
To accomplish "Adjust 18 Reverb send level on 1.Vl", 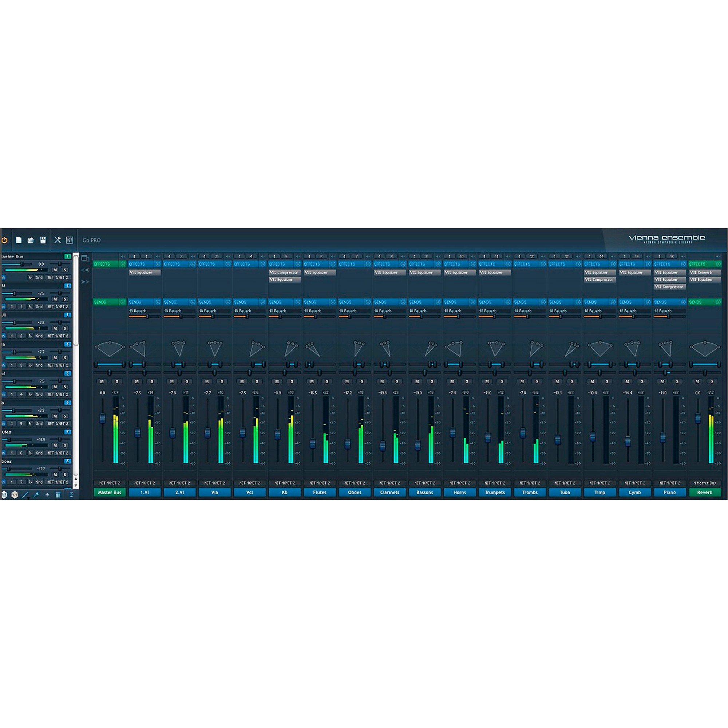I will click(x=145, y=317).
